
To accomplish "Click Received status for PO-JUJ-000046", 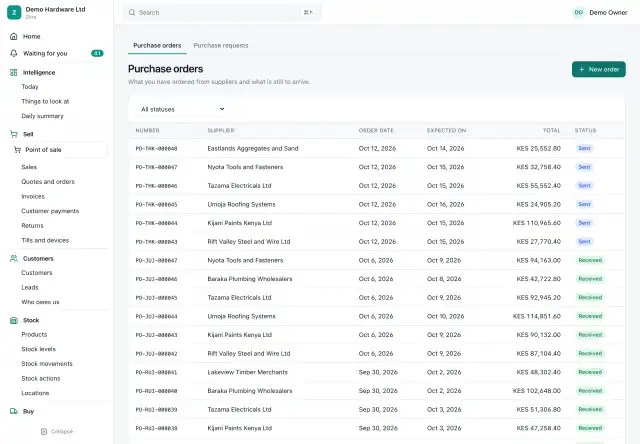I will pos(590,279).
